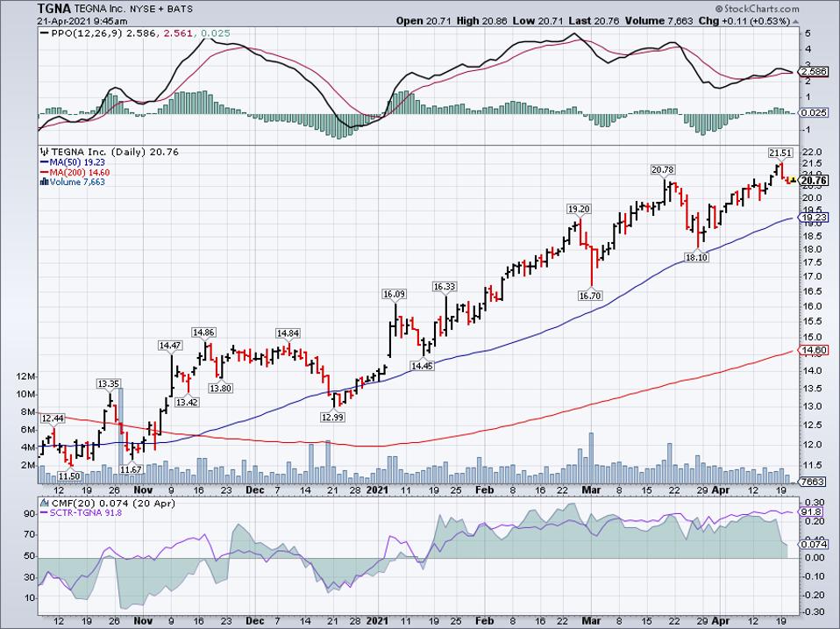
Task: Click the TGNA ticker symbol title
Action: (x=54, y=9)
